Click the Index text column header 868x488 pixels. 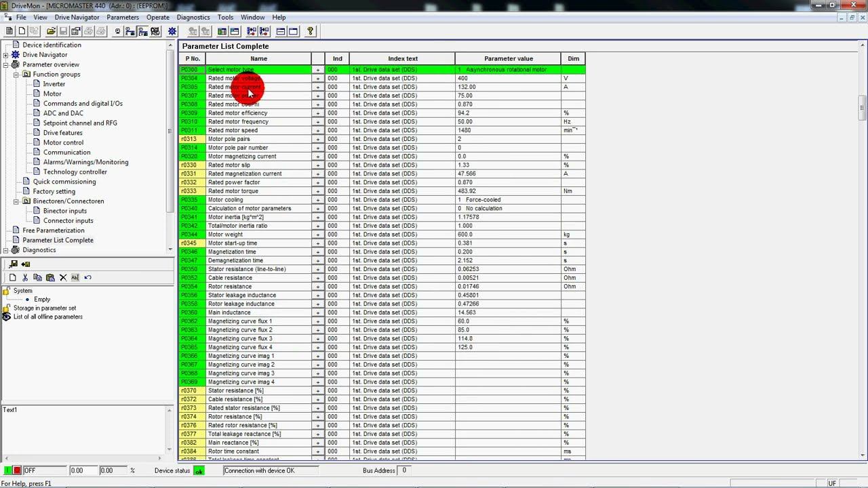[x=402, y=59]
